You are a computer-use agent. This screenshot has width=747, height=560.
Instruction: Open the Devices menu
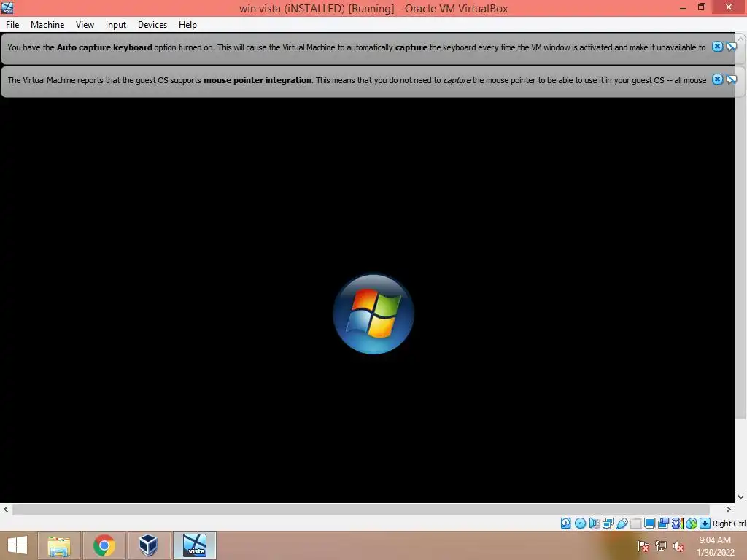coord(152,25)
